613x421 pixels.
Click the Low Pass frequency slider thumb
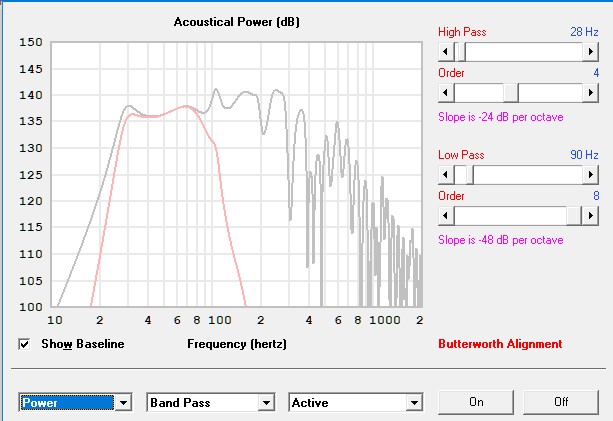470,175
